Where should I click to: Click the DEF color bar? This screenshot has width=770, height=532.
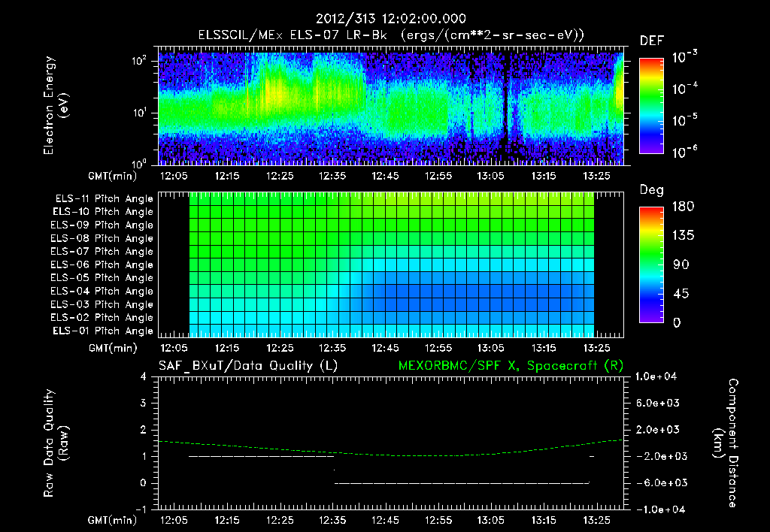coord(651,105)
